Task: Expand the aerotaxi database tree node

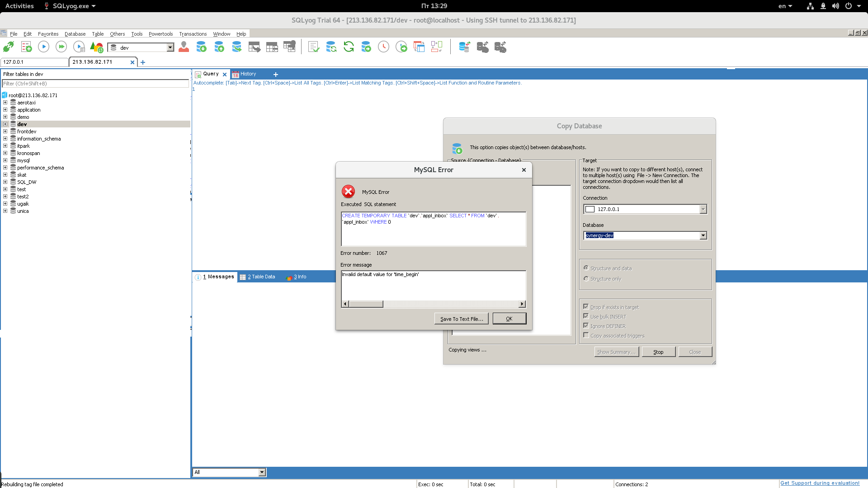Action: click(x=5, y=103)
